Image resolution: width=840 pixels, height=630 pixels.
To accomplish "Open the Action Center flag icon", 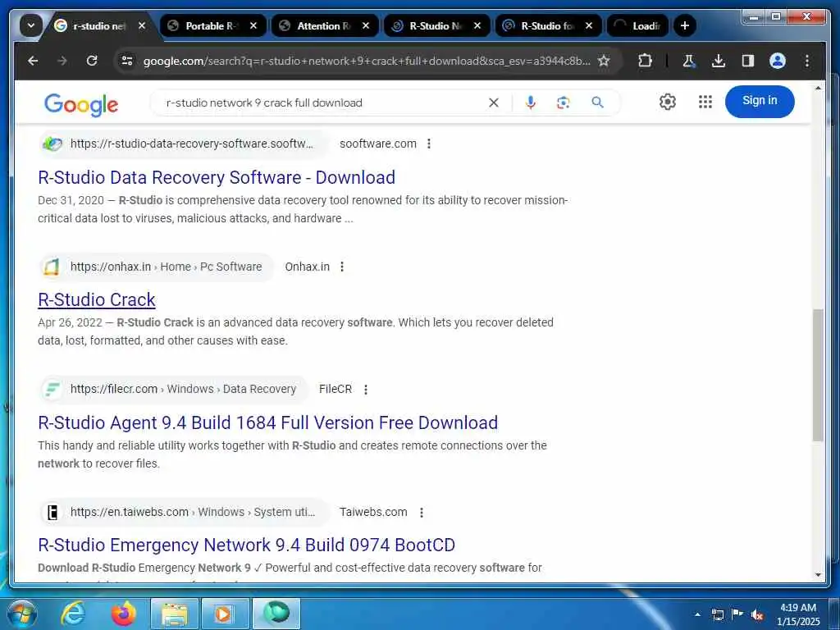I will tap(737, 614).
